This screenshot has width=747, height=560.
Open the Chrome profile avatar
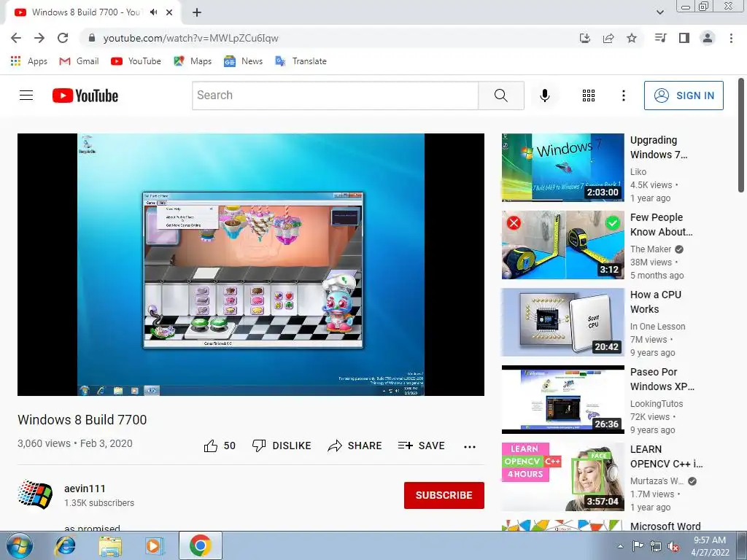coord(708,38)
